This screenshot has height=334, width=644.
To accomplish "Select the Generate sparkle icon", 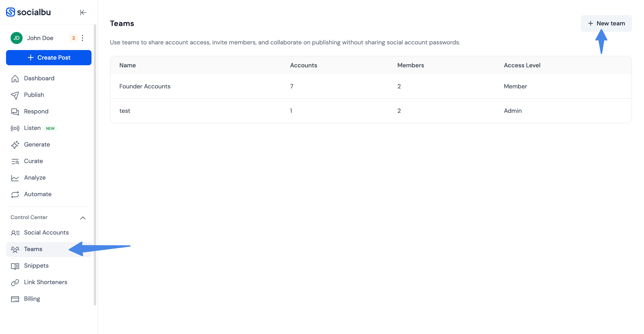I will coord(15,145).
